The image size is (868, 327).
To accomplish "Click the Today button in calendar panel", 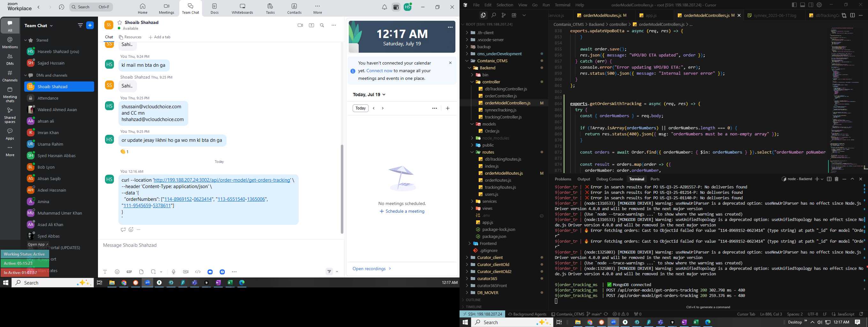I will click(361, 108).
